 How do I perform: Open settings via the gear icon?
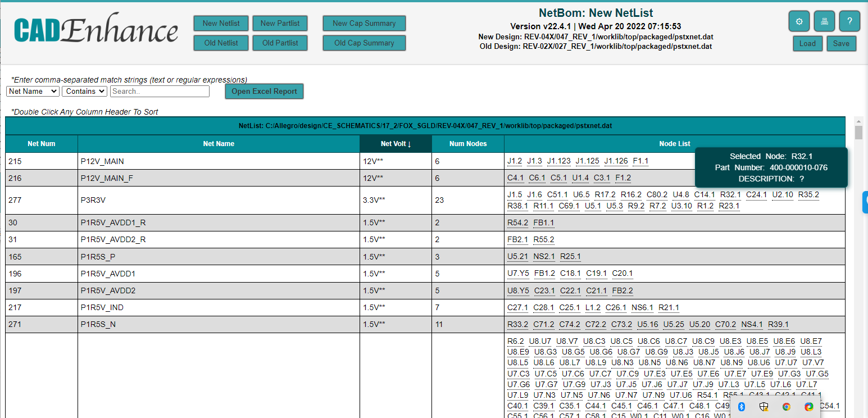coord(799,21)
